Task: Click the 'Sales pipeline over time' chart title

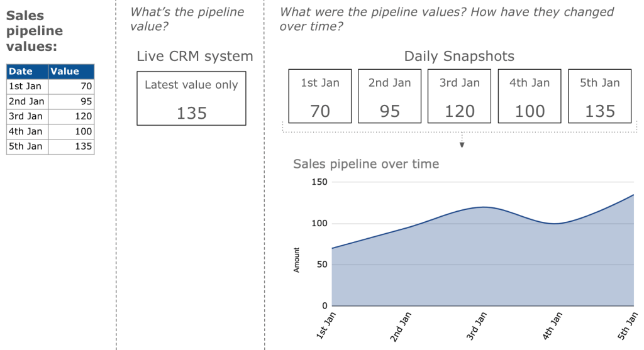Action: click(366, 164)
